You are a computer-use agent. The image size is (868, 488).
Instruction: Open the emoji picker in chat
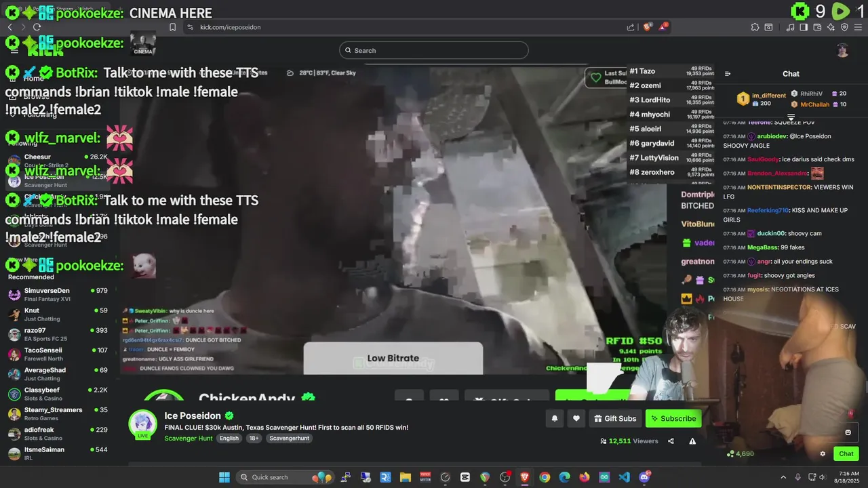[848, 432]
